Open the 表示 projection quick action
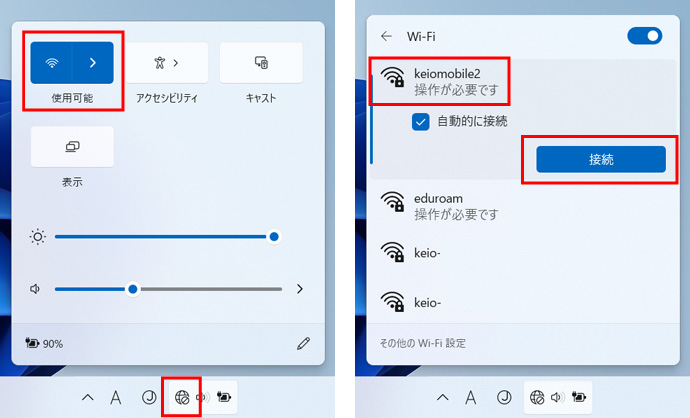This screenshot has height=418, width=690. pyautogui.click(x=72, y=147)
